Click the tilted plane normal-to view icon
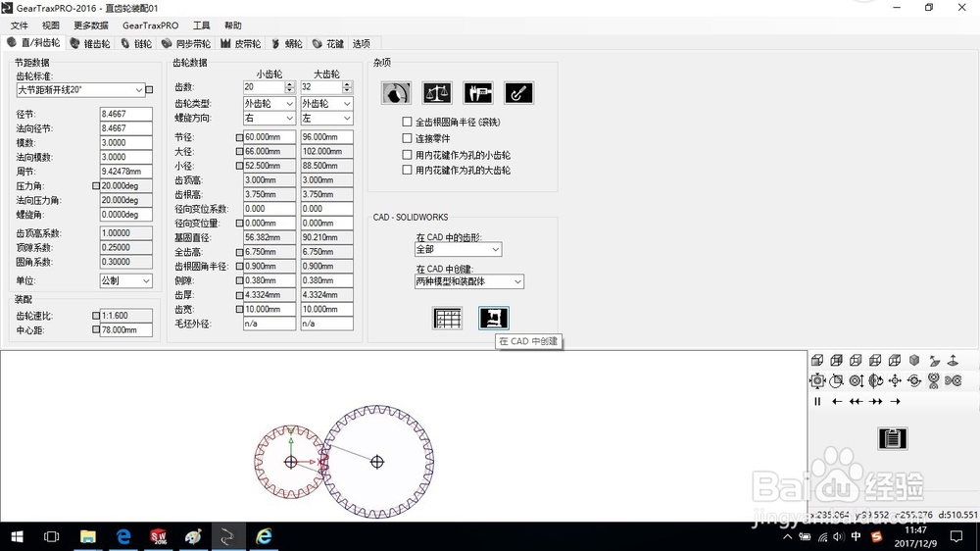This screenshot has height=551, width=980. click(x=934, y=360)
